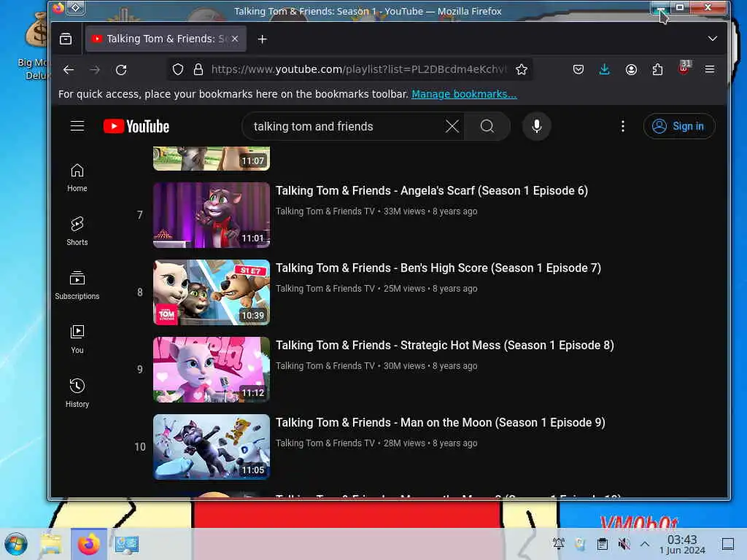Open the Manage bookmarks link

click(x=464, y=94)
